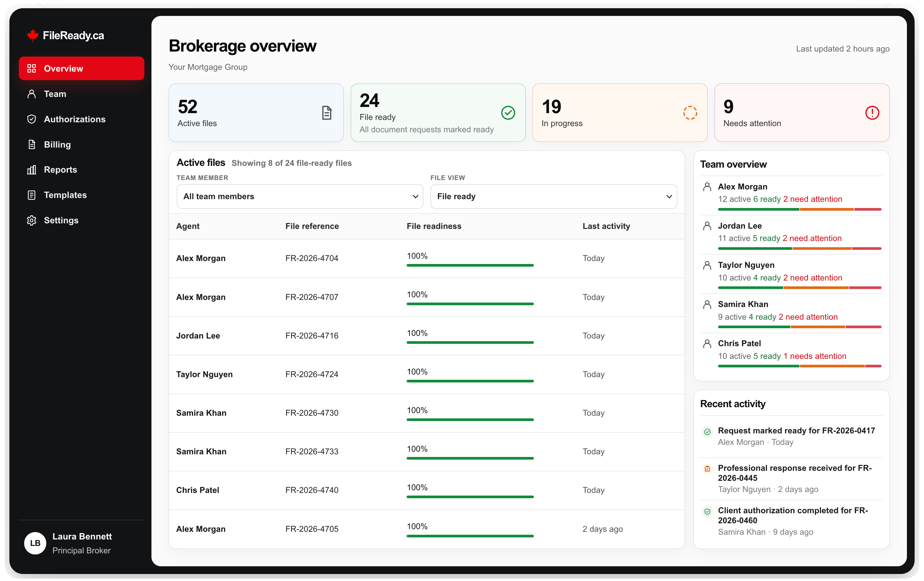Viewport: 924px width, 581px height.
Task: Click the FileReady.ca maple leaf logo
Action: (x=33, y=35)
